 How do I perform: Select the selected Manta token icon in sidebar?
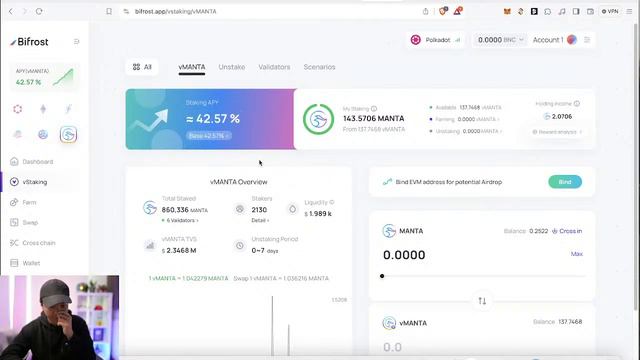(x=68, y=134)
